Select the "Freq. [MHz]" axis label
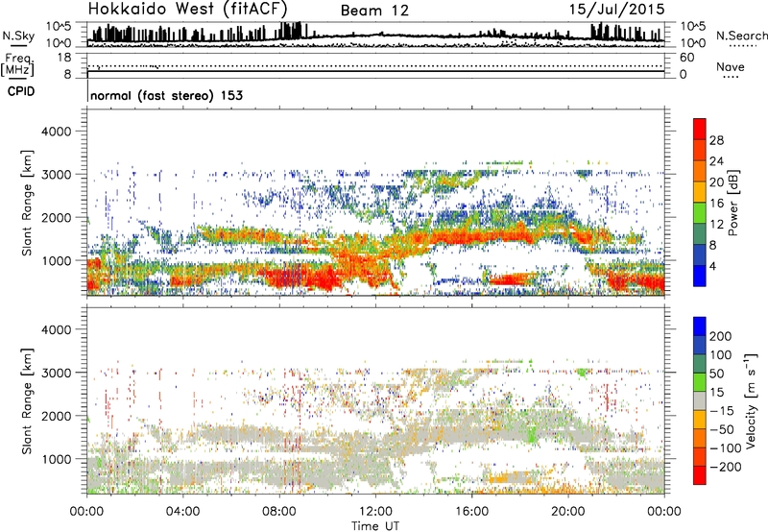The height and width of the screenshot is (532, 768). [x=18, y=65]
